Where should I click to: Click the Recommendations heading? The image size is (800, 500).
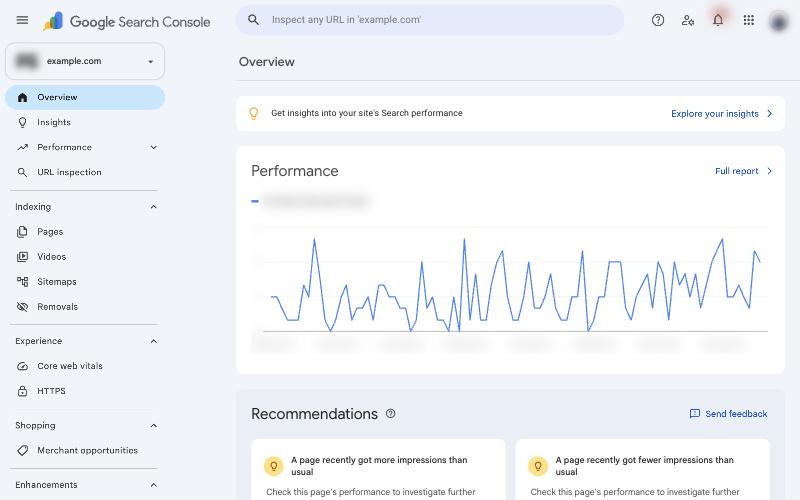pos(314,414)
